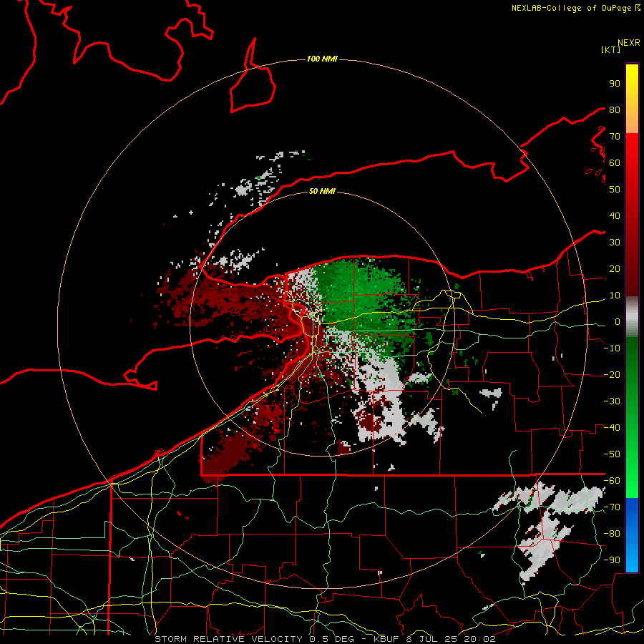Click the NEXLAB-College of DuPage credit text
The image size is (644, 644).
pyautogui.click(x=572, y=8)
